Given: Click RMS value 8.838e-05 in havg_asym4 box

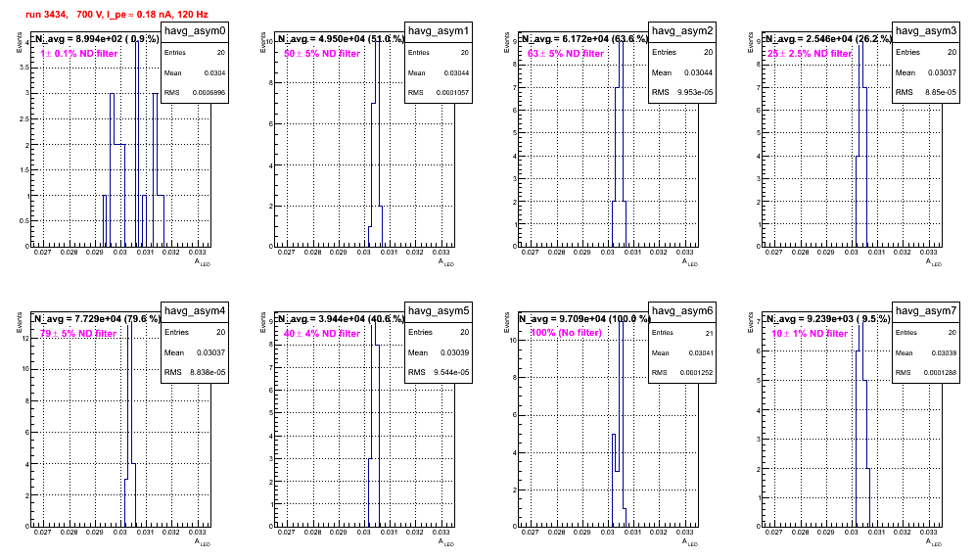Looking at the screenshot, I should coord(208,372).
